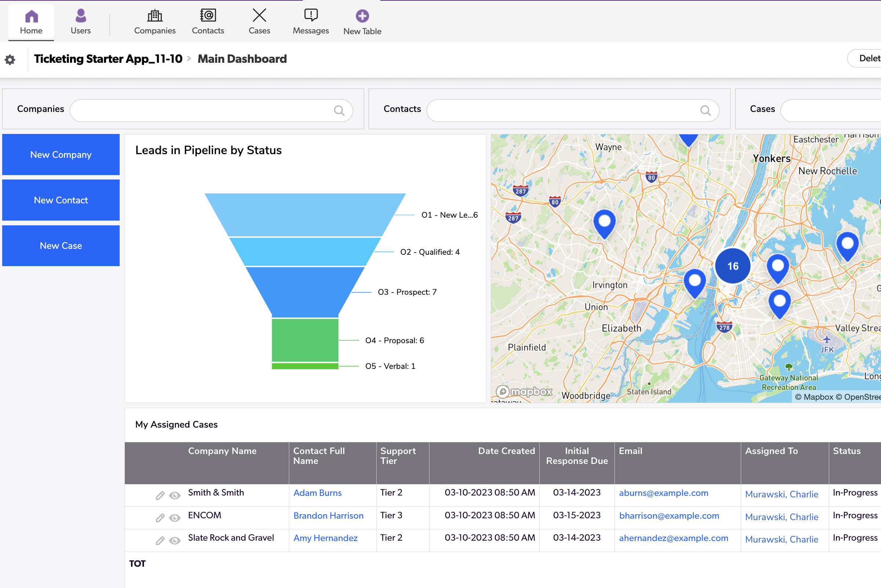Click the Mapbox logo on the map

click(524, 392)
